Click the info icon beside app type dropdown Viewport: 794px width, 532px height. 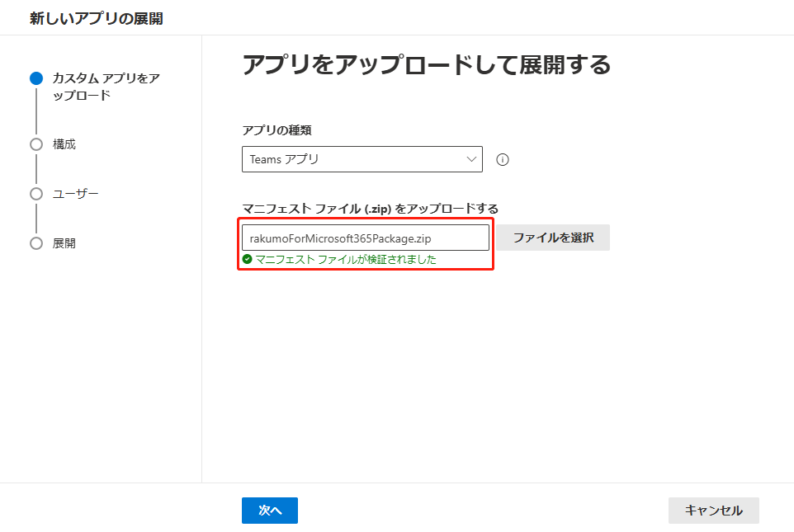pos(503,159)
